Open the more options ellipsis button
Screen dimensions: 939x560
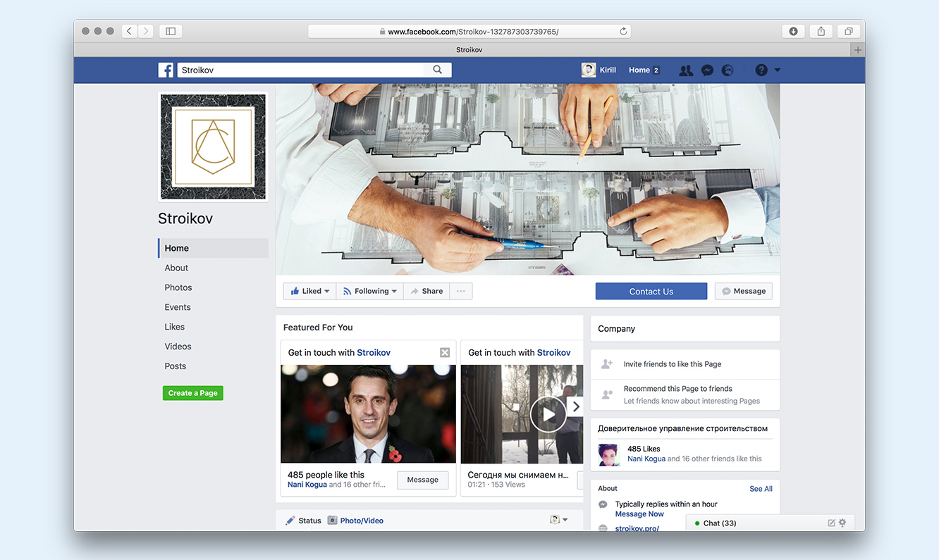[461, 291]
